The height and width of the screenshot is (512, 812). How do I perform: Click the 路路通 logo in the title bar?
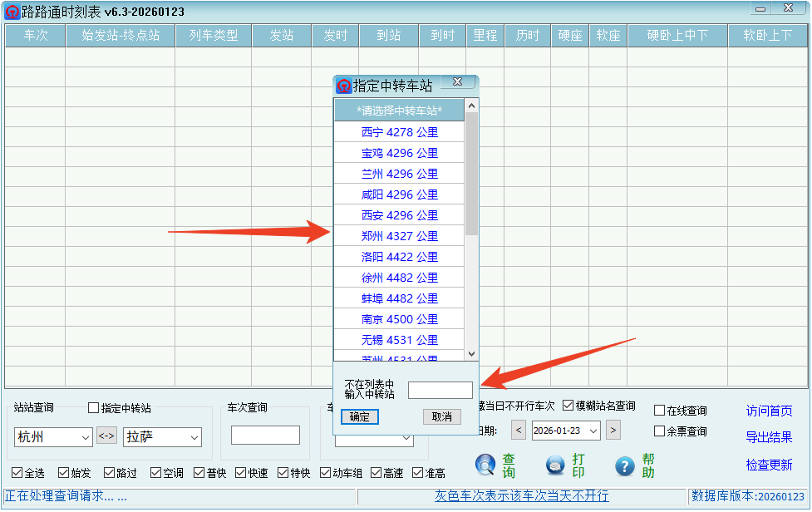pyautogui.click(x=11, y=11)
